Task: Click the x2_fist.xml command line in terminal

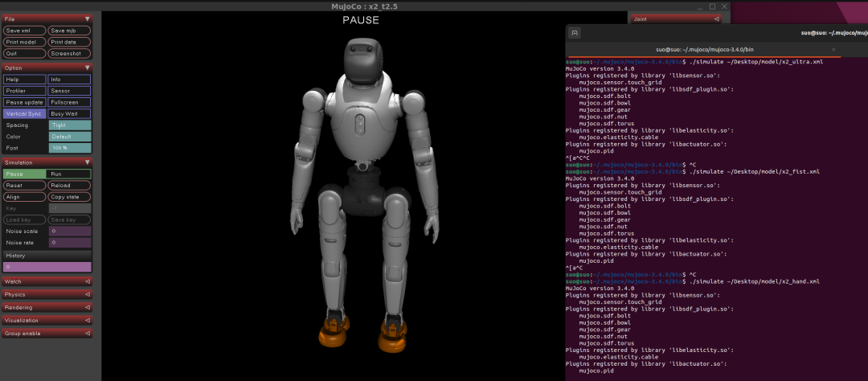Action: [693, 172]
